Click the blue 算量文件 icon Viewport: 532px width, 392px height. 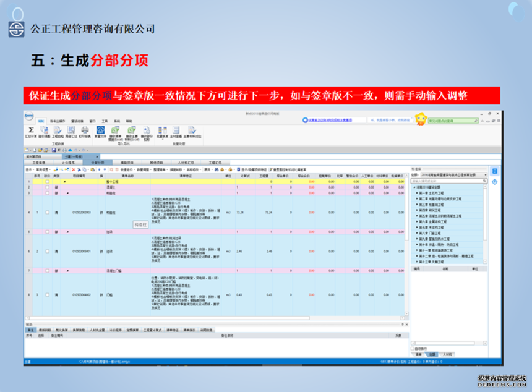pos(100,130)
